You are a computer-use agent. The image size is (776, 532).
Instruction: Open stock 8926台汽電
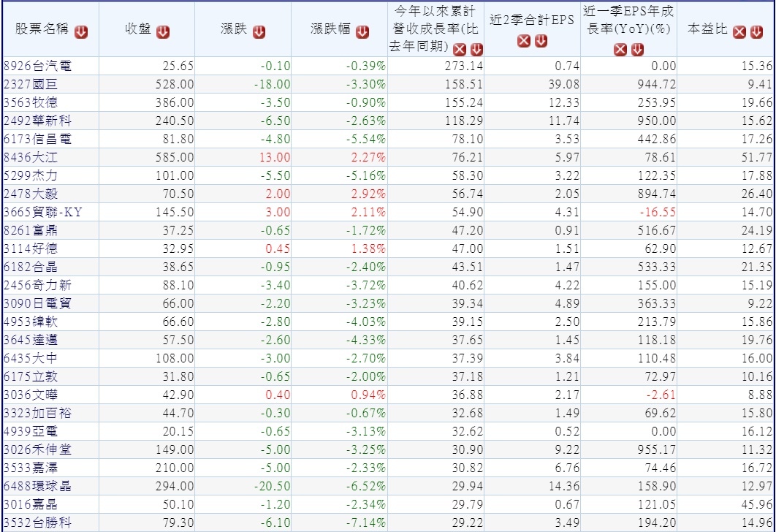(x=37, y=66)
